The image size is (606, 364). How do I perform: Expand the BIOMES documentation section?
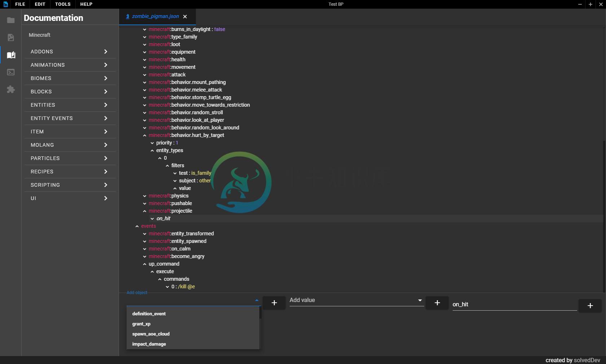[70, 78]
